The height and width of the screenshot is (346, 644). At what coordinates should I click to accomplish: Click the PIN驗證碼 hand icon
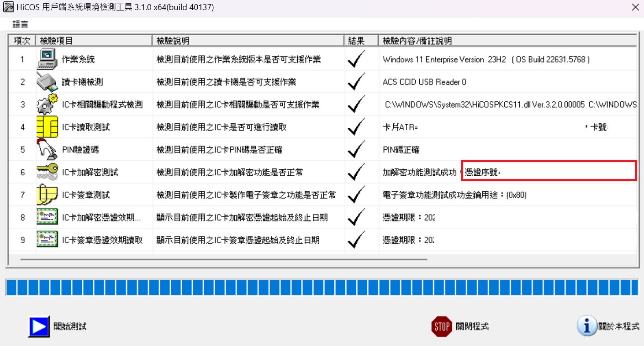[47, 149]
